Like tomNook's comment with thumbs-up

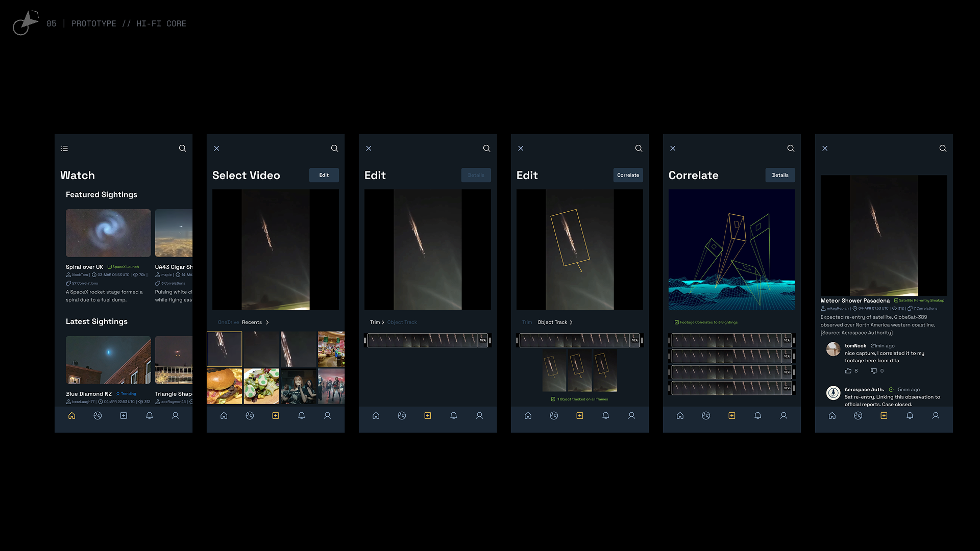[848, 371]
